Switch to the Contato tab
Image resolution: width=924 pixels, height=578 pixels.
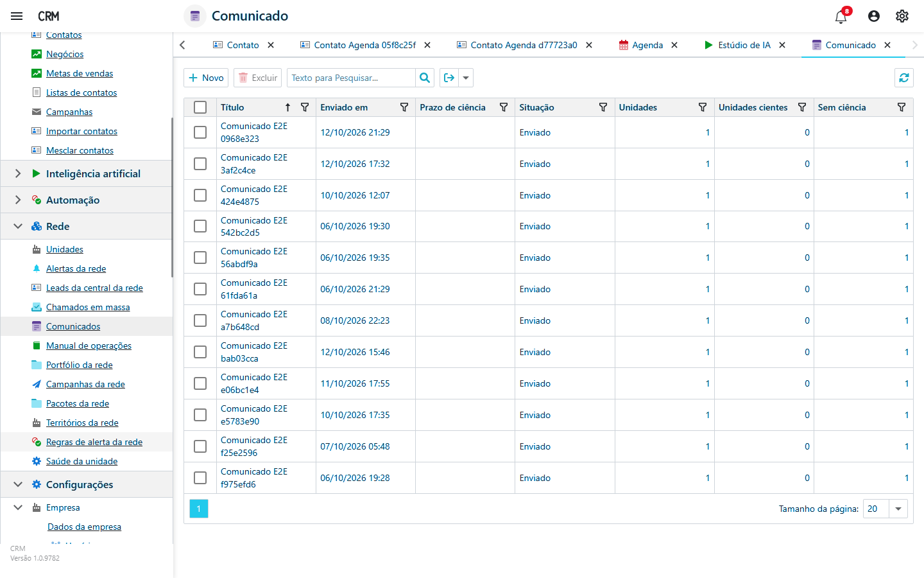tap(235, 45)
